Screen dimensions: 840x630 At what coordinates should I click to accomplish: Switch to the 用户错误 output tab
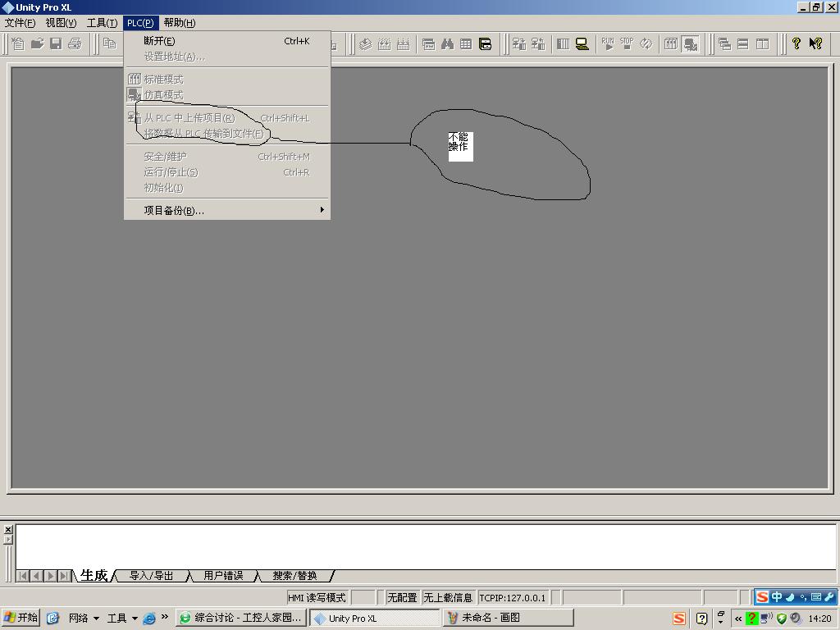pyautogui.click(x=223, y=576)
